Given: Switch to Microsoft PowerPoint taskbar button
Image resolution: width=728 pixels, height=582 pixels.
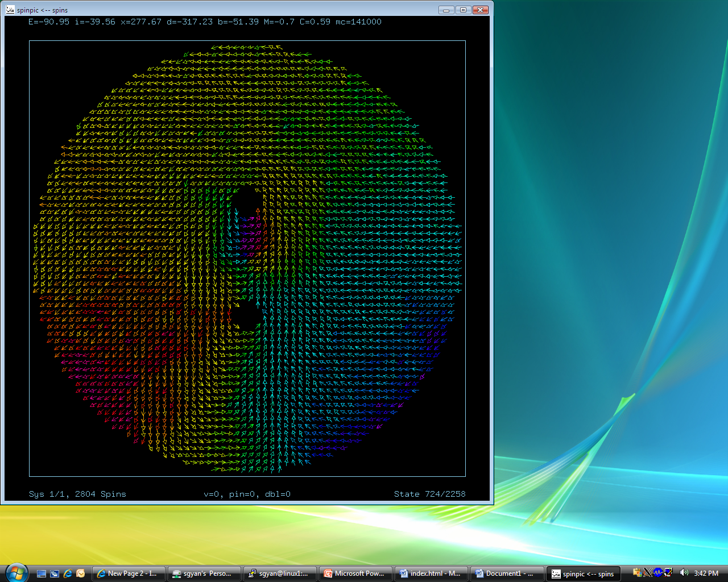Looking at the screenshot, I should (x=357, y=573).
